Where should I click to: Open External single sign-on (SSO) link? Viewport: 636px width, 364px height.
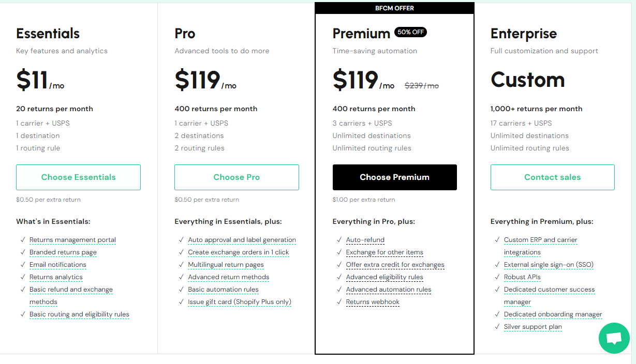[x=549, y=265]
